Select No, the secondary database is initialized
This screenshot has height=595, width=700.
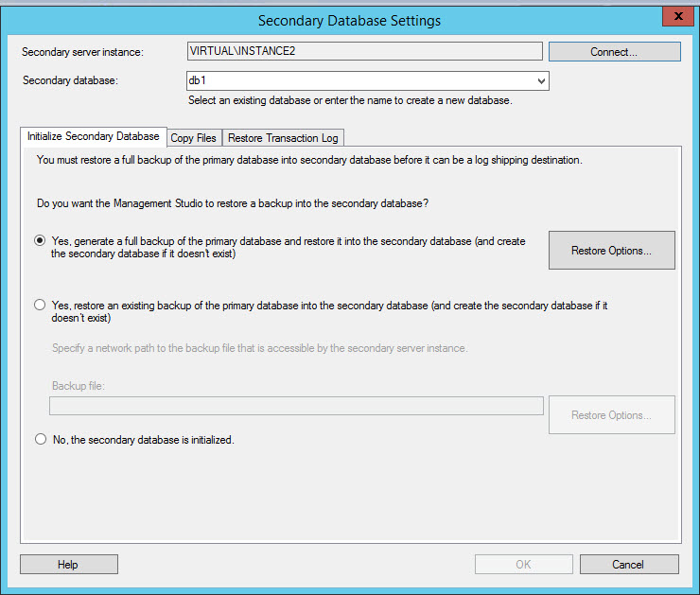(40, 439)
